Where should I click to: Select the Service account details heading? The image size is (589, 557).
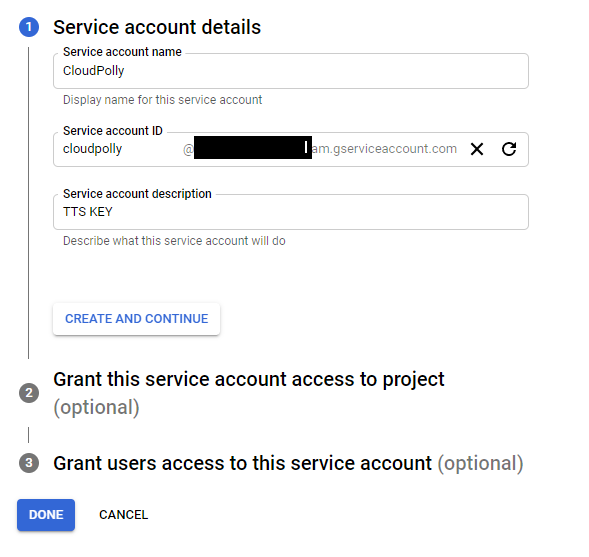157,27
